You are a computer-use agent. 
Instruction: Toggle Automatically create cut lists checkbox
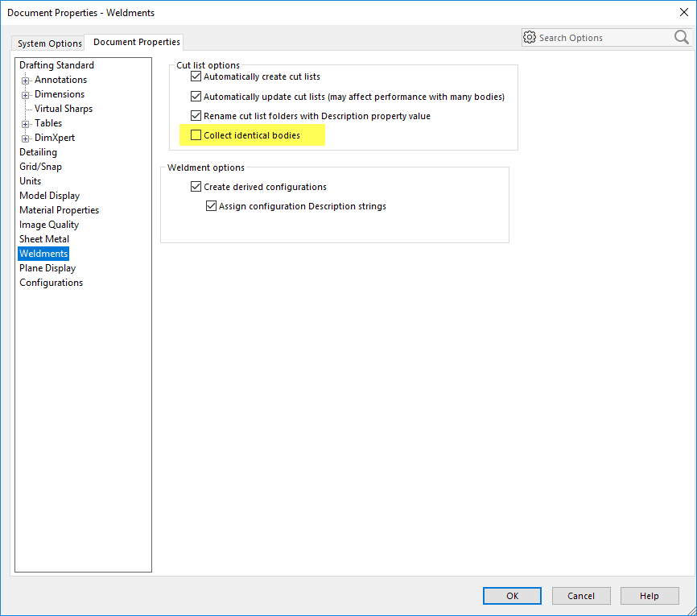[x=196, y=76]
